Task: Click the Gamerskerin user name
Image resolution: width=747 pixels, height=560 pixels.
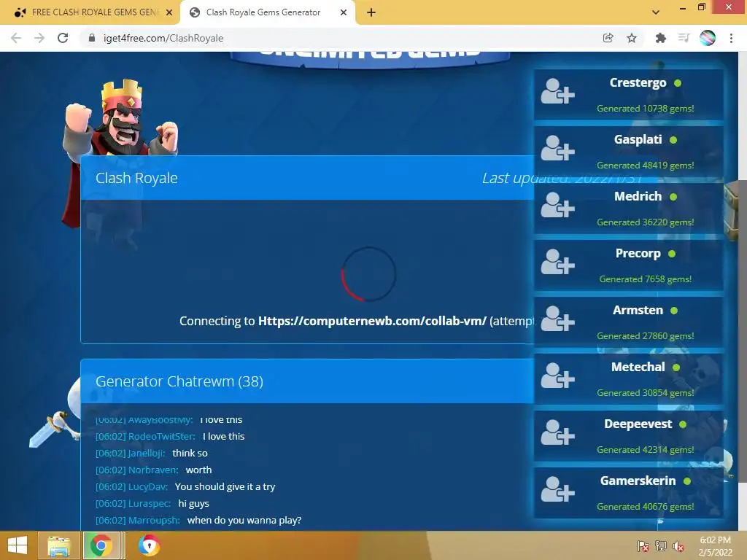Action: [x=638, y=481]
